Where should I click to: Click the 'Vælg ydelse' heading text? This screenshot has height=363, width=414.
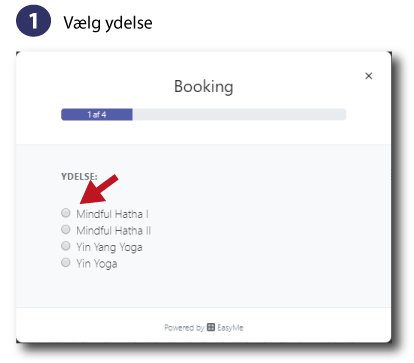click(108, 23)
